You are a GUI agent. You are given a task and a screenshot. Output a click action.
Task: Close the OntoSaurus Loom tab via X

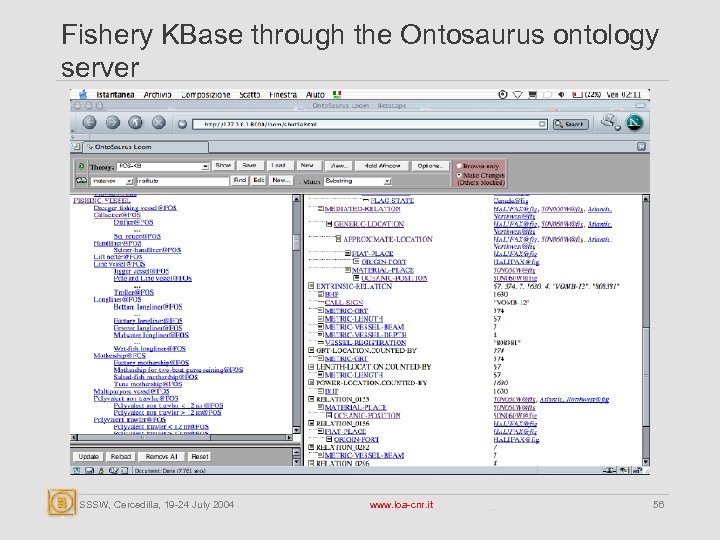click(x=641, y=146)
